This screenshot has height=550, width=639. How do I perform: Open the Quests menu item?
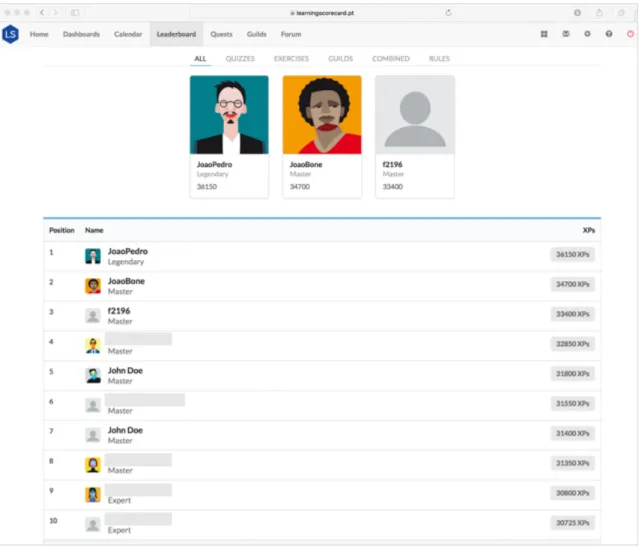pyautogui.click(x=221, y=34)
